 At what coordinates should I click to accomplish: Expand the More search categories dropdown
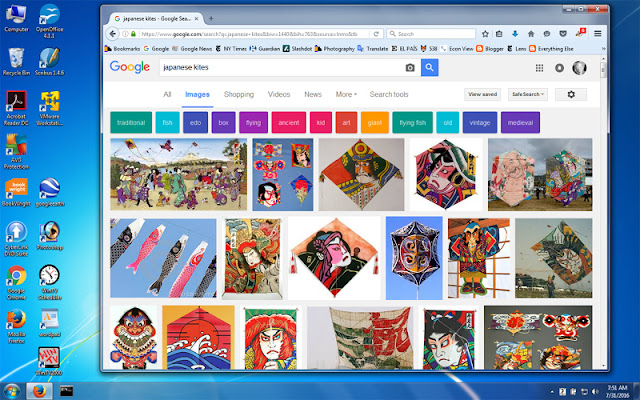pyautogui.click(x=346, y=94)
